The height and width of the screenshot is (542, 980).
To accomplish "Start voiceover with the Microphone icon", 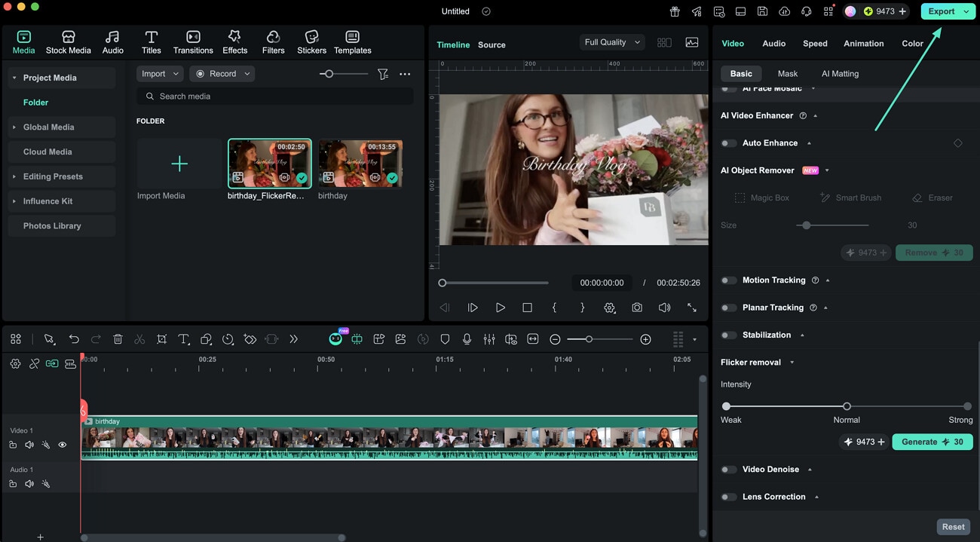I will click(467, 338).
